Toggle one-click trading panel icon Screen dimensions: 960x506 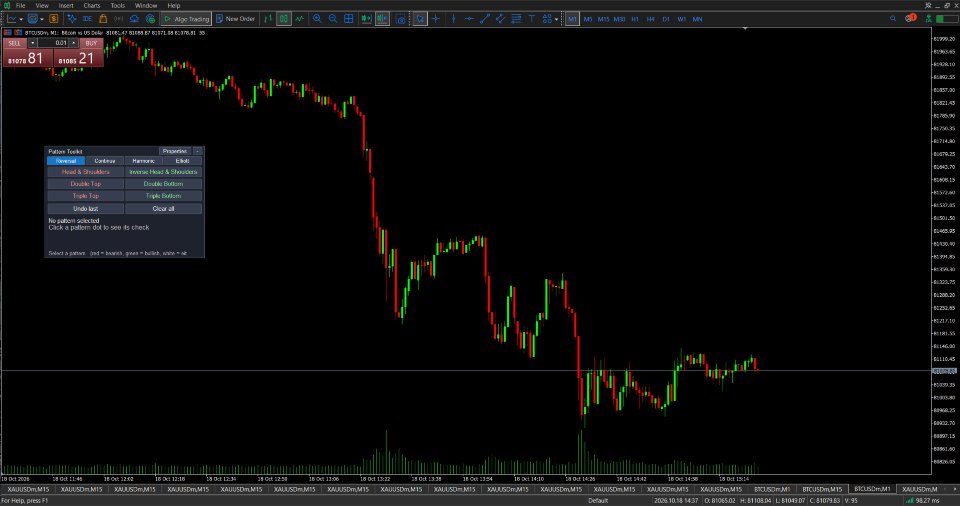[x=17, y=32]
